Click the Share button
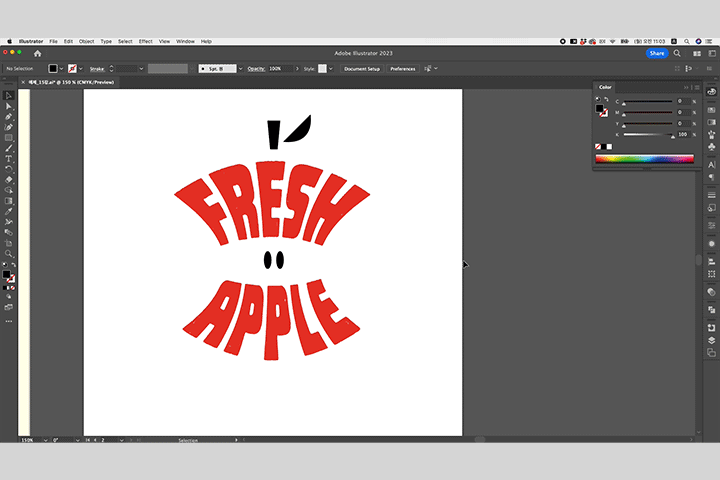Viewport: 720px width, 480px height. pyautogui.click(x=657, y=53)
